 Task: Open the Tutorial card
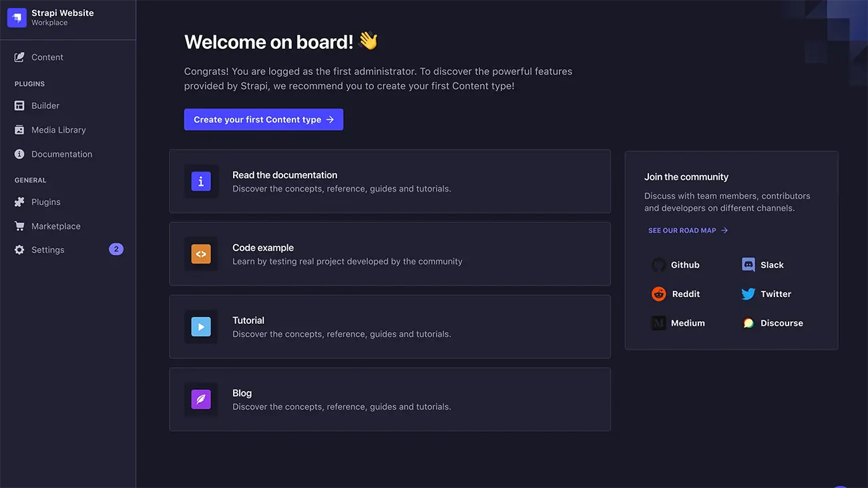tap(390, 327)
